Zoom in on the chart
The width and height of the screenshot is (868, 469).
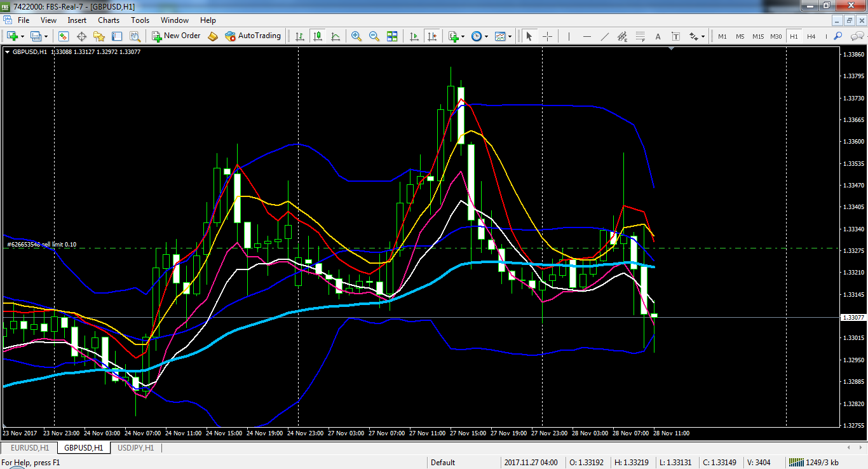click(356, 36)
